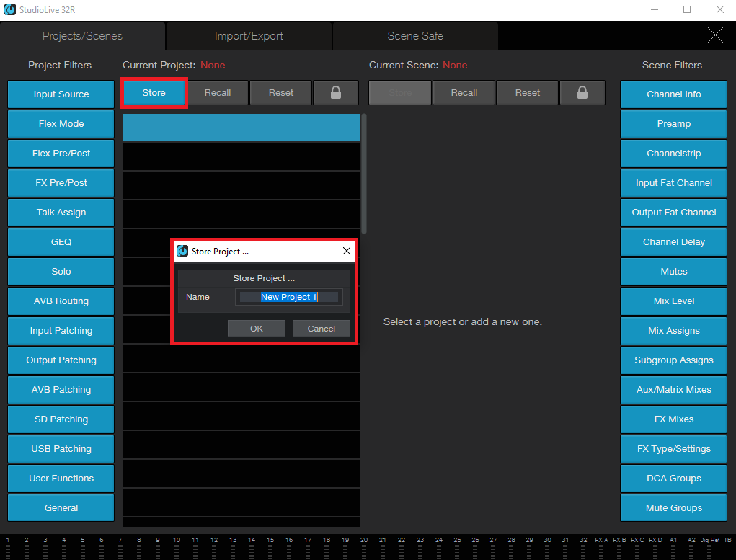This screenshot has height=560, width=736.
Task: Toggle the Channel Delay scene filter
Action: tap(673, 242)
